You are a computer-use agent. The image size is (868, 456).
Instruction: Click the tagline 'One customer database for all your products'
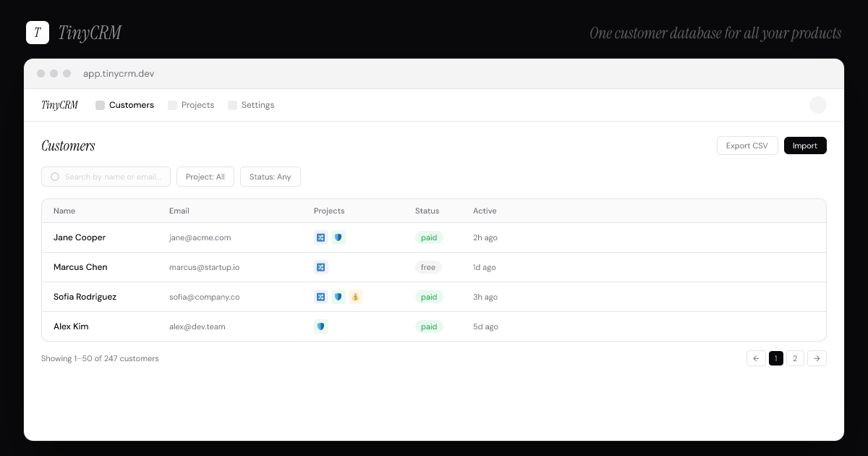(715, 33)
